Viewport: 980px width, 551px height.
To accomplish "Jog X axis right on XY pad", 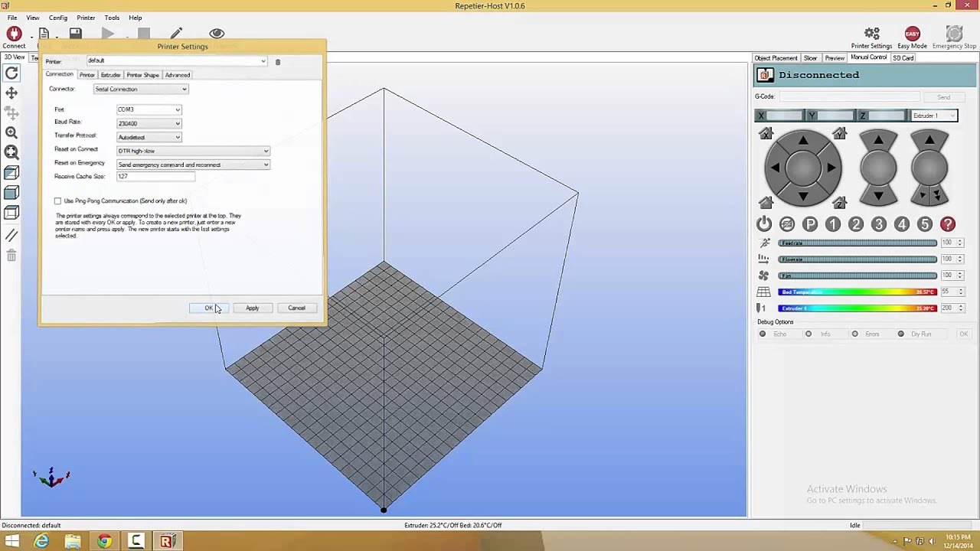I will pos(831,168).
